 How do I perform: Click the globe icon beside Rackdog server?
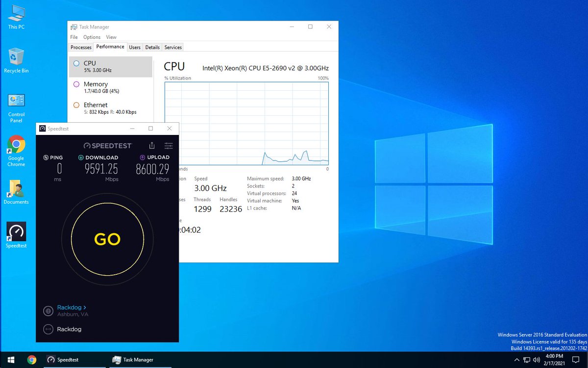48,311
